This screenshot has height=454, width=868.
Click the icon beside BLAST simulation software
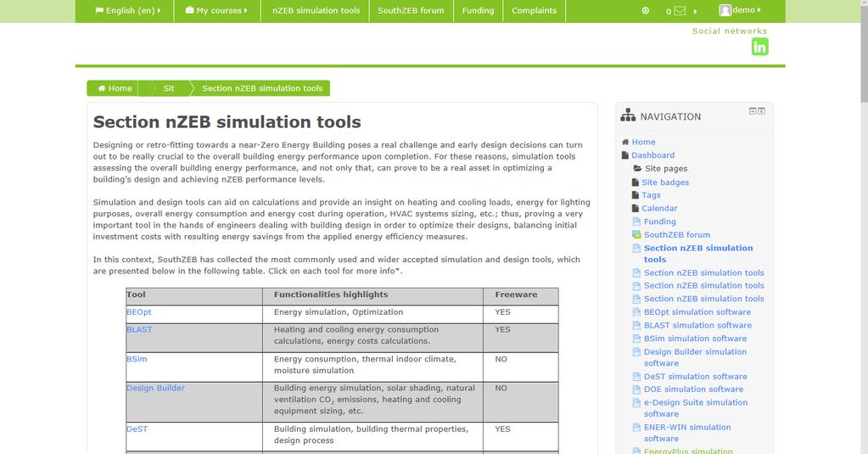(x=636, y=326)
